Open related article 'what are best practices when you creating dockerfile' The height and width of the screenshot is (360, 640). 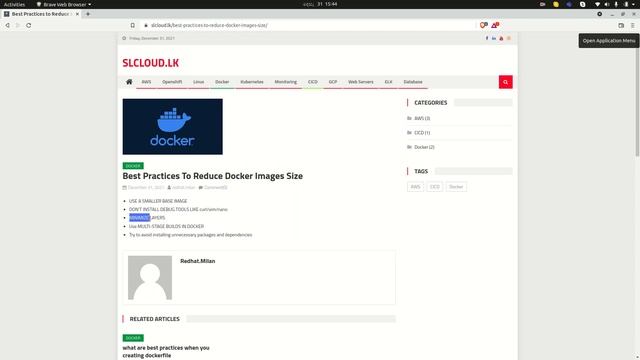pyautogui.click(x=166, y=351)
